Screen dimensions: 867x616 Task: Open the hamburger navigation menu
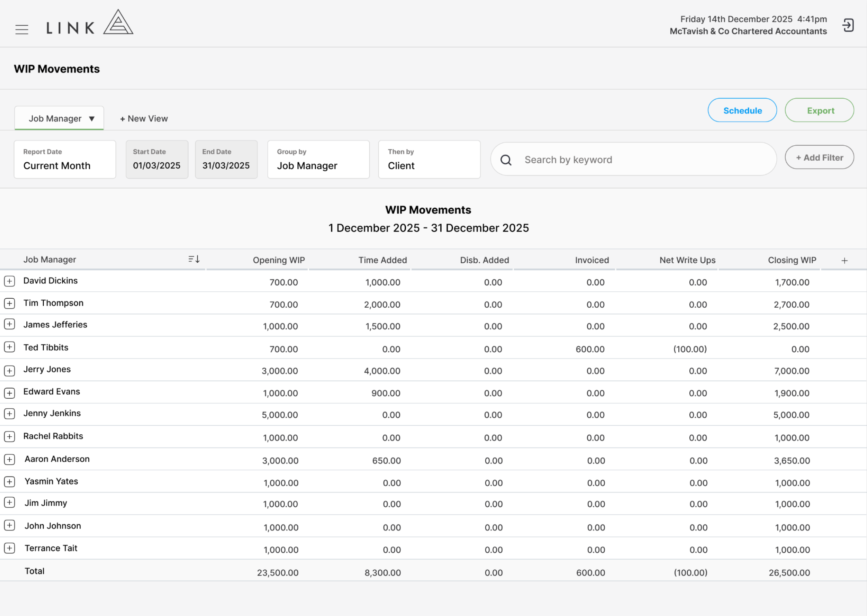pyautogui.click(x=22, y=30)
